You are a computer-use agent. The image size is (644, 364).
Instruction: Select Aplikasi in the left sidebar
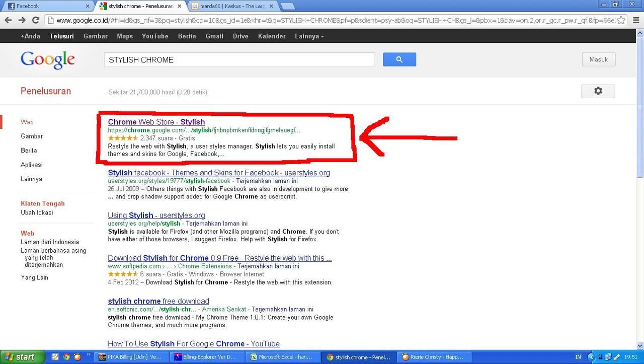tap(32, 165)
